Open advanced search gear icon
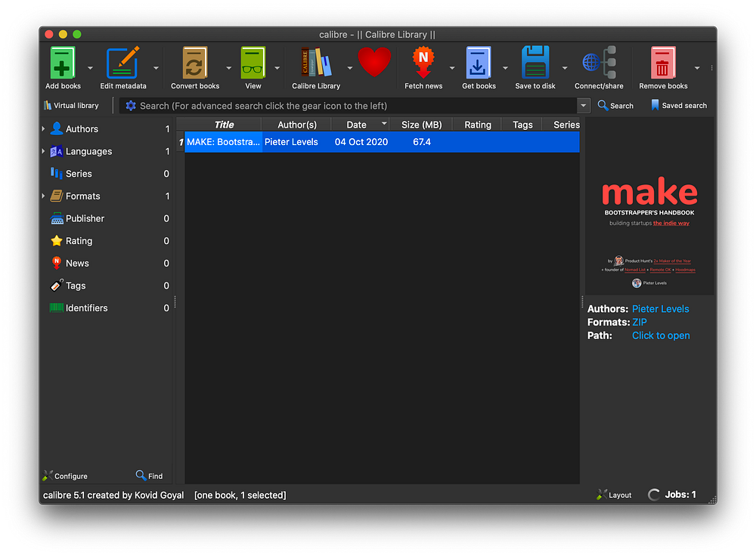Image resolution: width=756 pixels, height=556 pixels. click(x=131, y=106)
